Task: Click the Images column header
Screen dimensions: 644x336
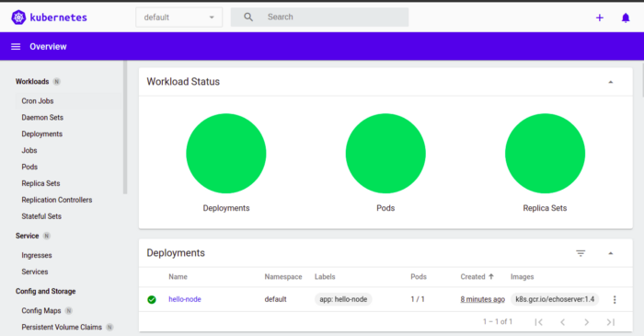Action: [x=522, y=276]
